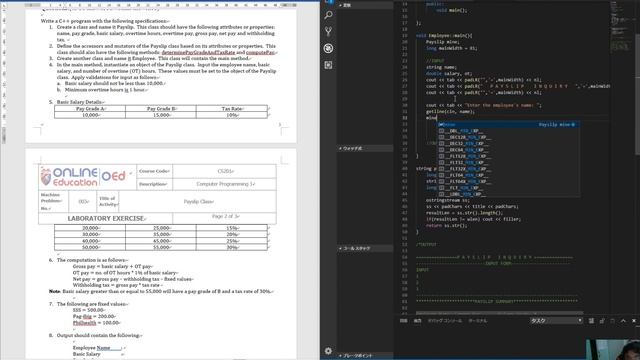
Task: Click the 'Pay Grade A' table header cell
Action: pos(90,109)
